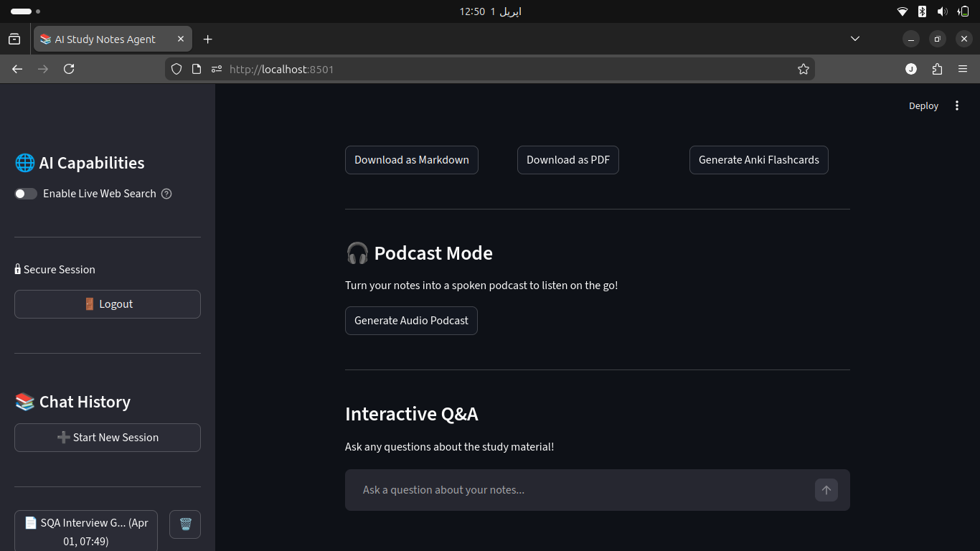Screen dimensions: 980x551
Task: Expand the list all tabs chevron
Action: (x=855, y=39)
